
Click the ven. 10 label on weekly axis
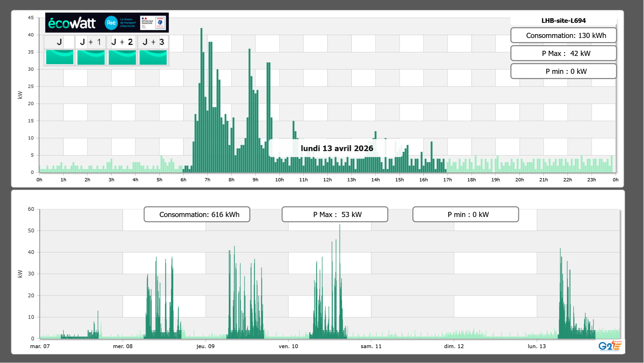(288, 346)
